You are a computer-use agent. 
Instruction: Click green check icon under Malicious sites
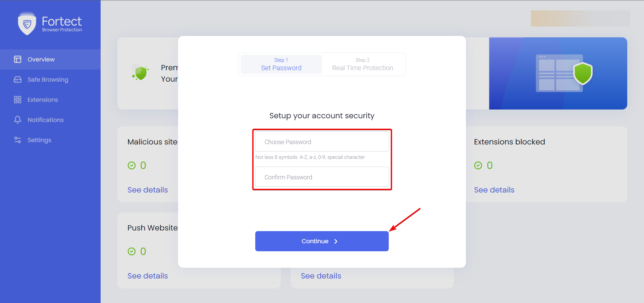point(131,165)
